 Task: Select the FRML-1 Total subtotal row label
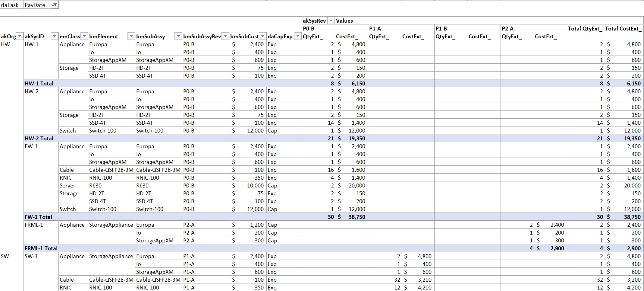[x=41, y=248]
